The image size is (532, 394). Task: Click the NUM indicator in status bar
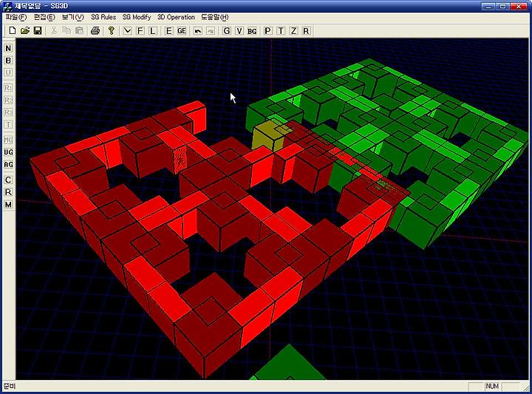(x=492, y=386)
